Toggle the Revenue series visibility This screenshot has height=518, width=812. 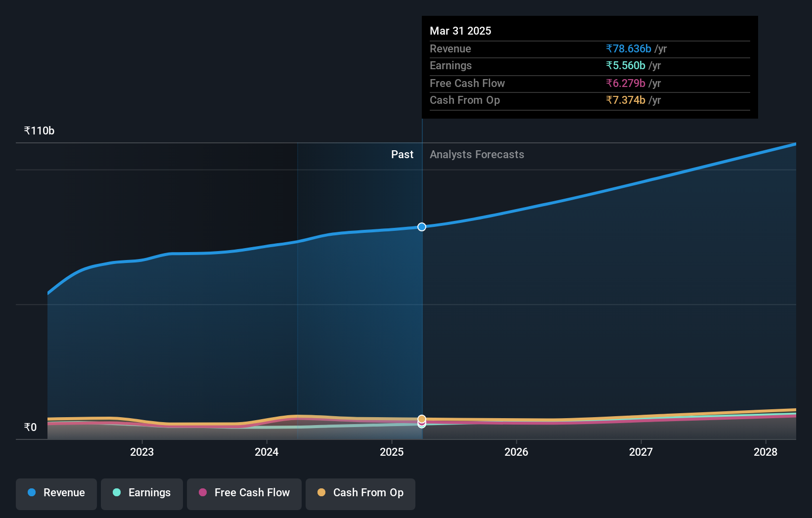[x=56, y=493]
